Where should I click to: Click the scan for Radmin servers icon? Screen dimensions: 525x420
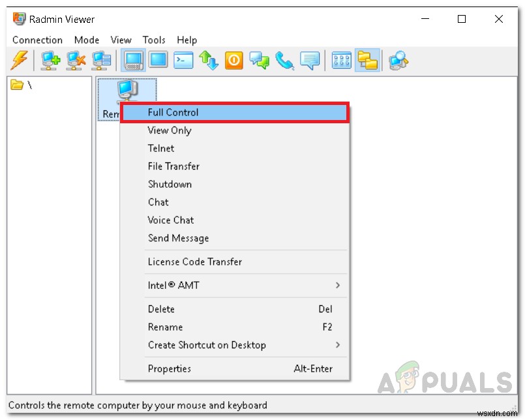398,61
